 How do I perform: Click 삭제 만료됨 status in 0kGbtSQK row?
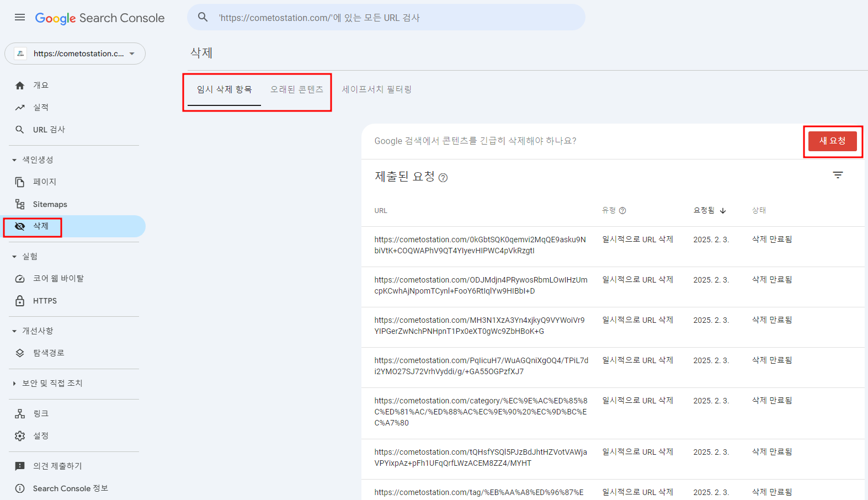pyautogui.click(x=772, y=240)
